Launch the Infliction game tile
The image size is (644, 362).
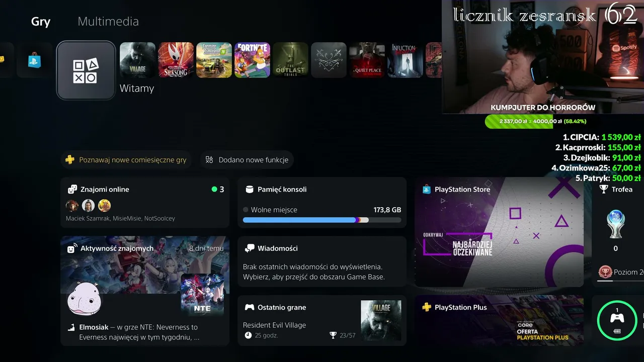(405, 60)
